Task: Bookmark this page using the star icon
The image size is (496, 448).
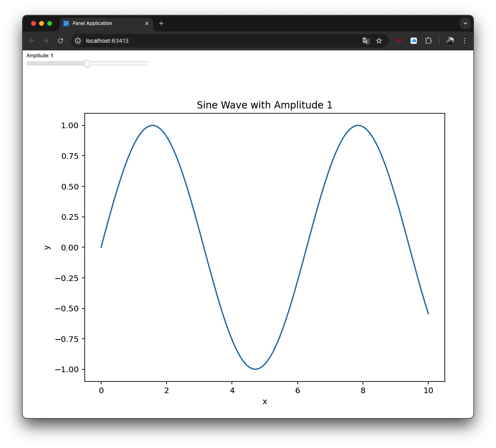Action: pyautogui.click(x=379, y=41)
